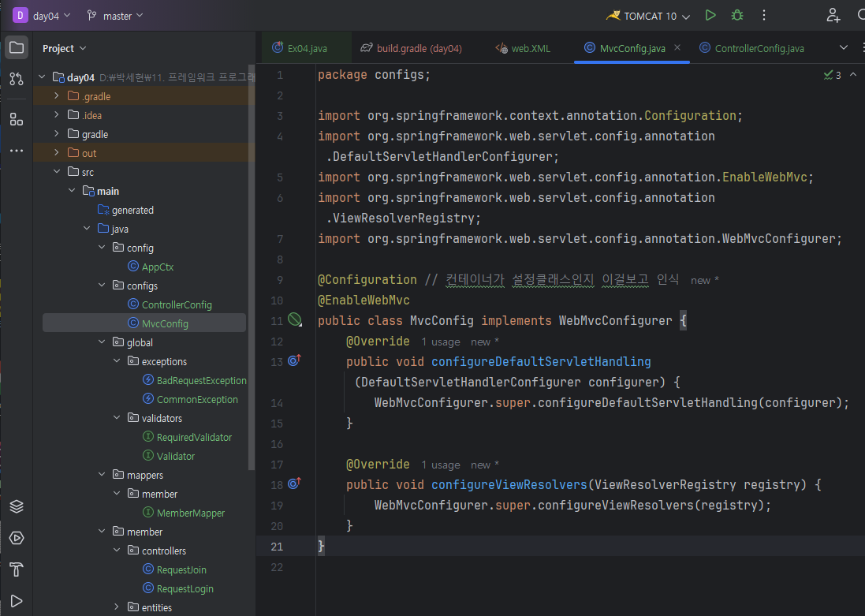Open the Code With Me icon
This screenshot has width=865, height=616.
(x=833, y=15)
